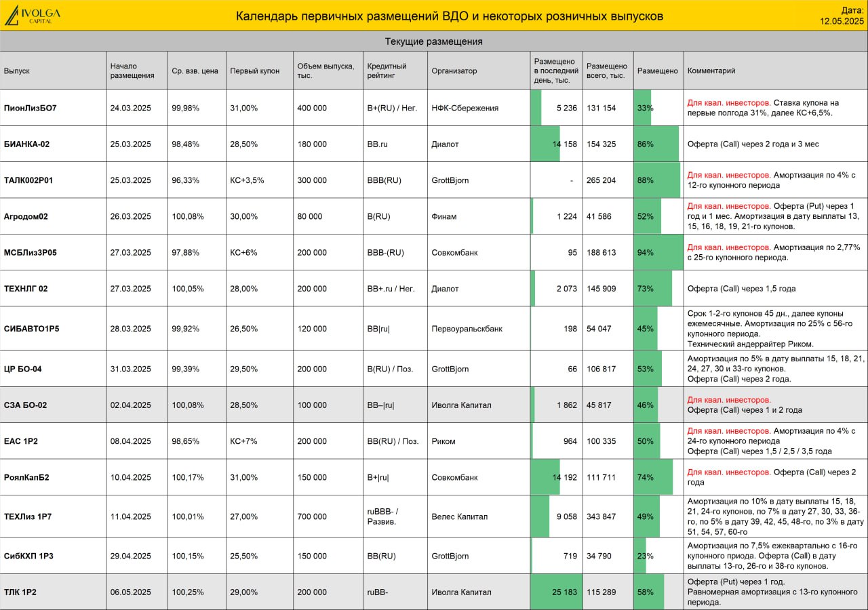
Task: Select the ПионЛизБО7 issue name
Action: [x=31, y=108]
